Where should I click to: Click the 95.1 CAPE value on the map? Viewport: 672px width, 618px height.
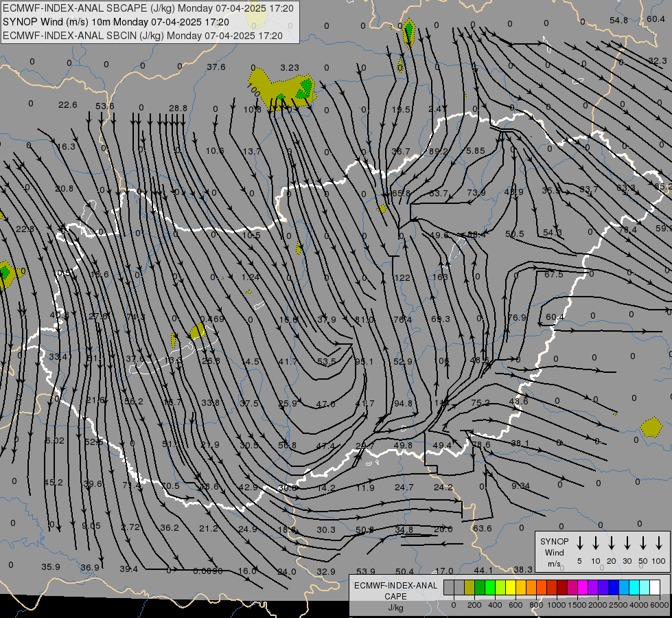tap(364, 362)
